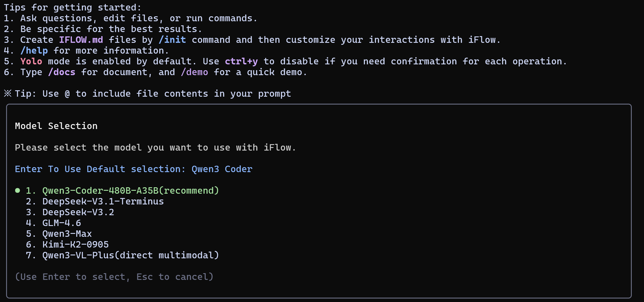Click the ctrl+y shortcut hint
The width and height of the screenshot is (644, 302).
coord(241,61)
